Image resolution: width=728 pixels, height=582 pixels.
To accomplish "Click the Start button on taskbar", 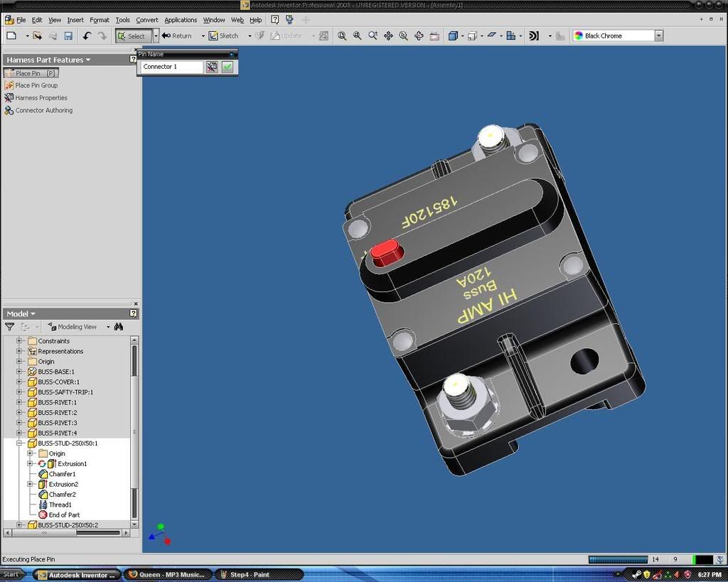I will 11,575.
